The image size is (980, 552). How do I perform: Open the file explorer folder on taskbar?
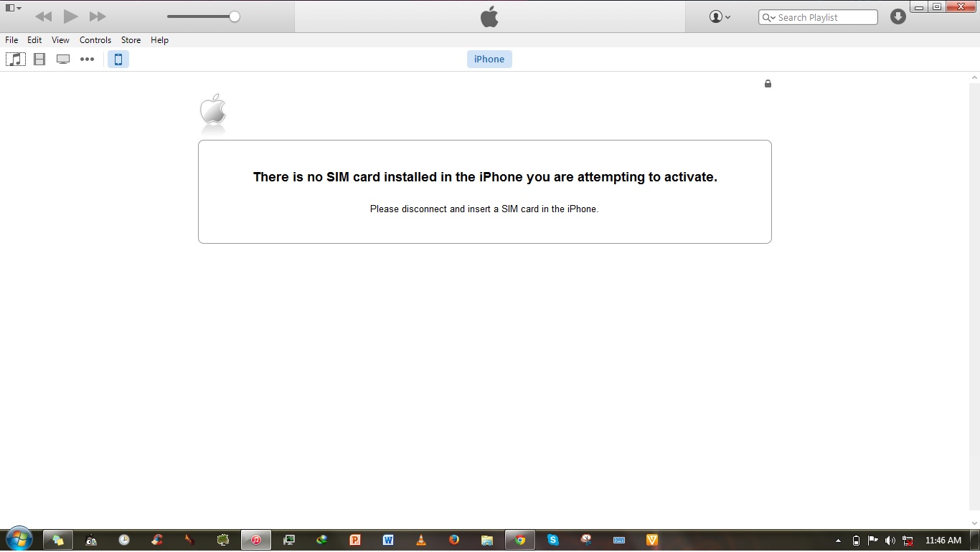pyautogui.click(x=487, y=541)
